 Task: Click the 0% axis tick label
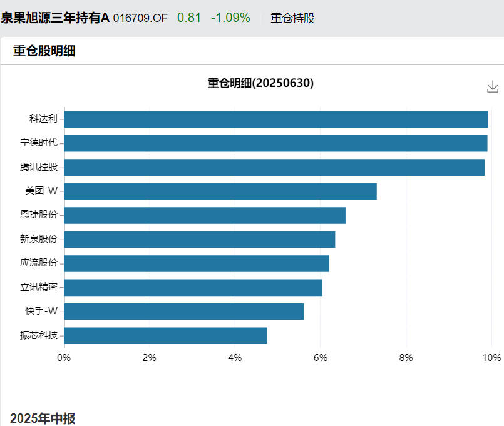(64, 358)
